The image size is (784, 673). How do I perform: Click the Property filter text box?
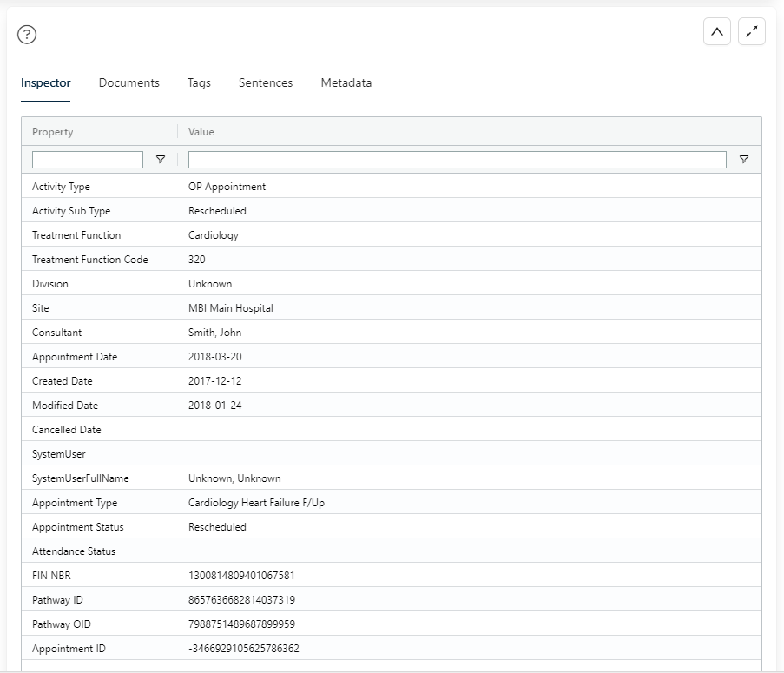[88, 160]
